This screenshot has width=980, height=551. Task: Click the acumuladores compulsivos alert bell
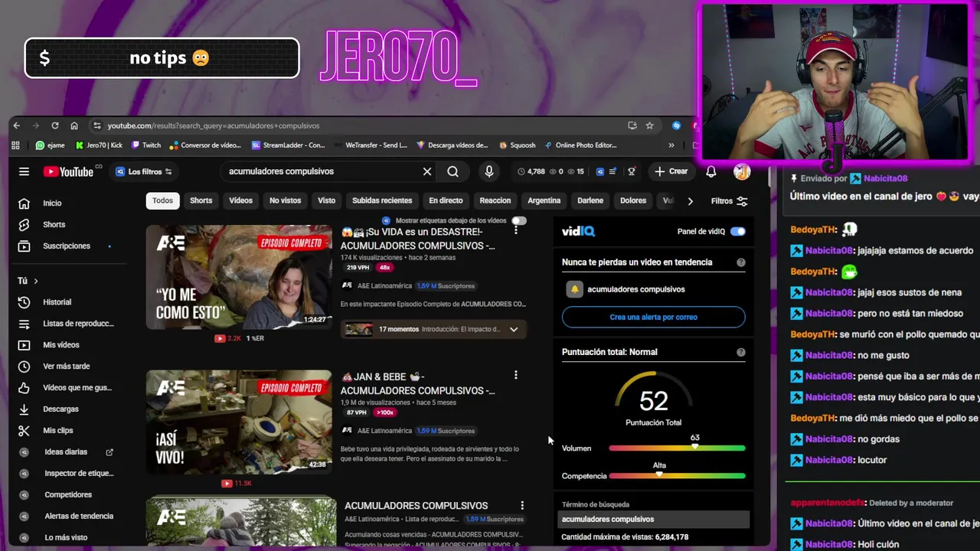click(574, 289)
